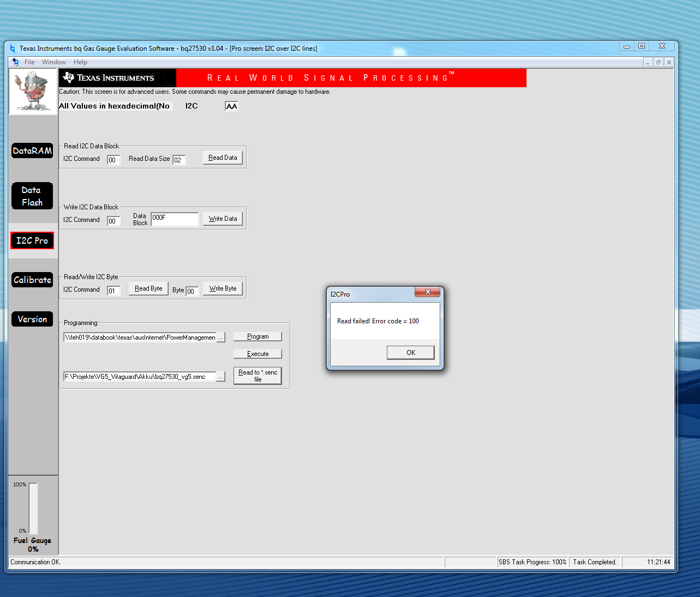700x597 pixels.
Task: Click Write block I2C Command field
Action: click(113, 221)
